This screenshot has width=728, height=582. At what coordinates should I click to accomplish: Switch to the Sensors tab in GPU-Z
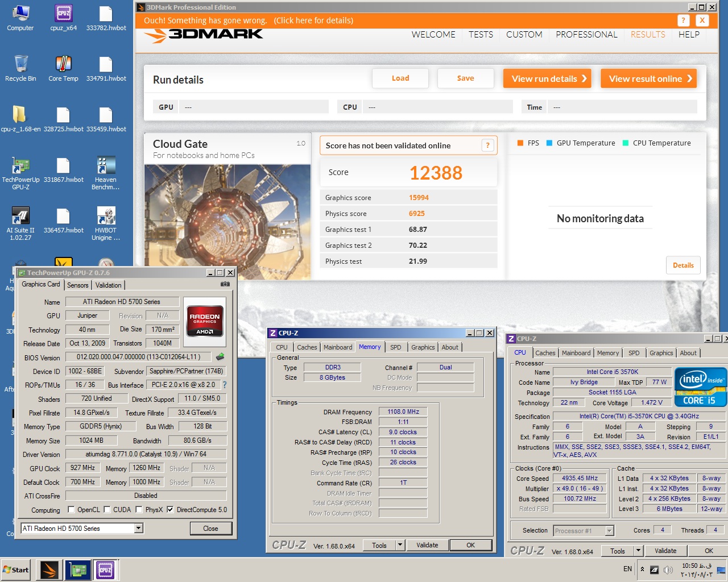coord(78,285)
